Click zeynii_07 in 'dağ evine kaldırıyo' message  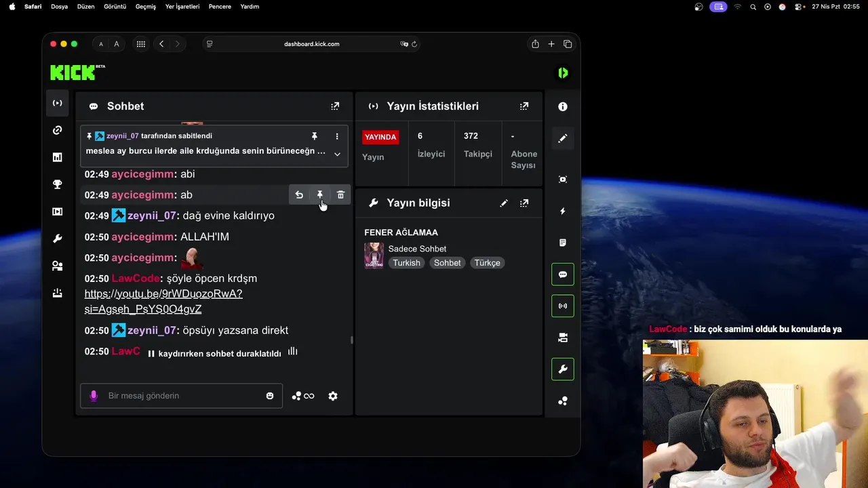tap(152, 216)
